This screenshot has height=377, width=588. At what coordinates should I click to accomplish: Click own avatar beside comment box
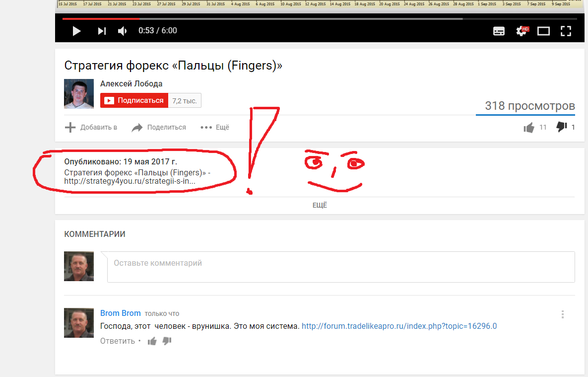click(x=79, y=266)
